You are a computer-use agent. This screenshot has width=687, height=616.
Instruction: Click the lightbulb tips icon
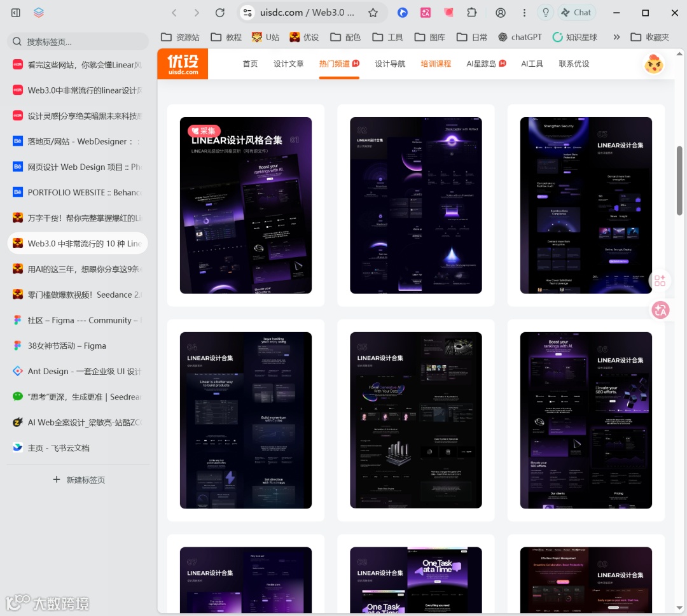[x=546, y=13]
